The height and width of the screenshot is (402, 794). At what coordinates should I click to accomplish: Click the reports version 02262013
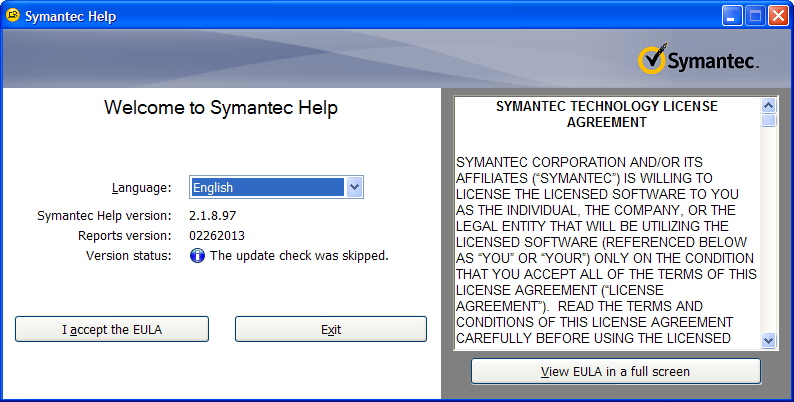pyautogui.click(x=217, y=236)
